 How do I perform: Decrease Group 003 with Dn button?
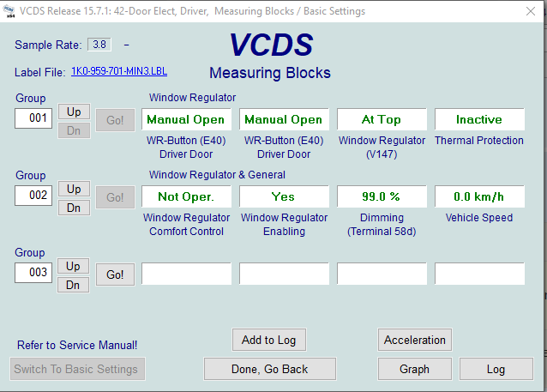(73, 285)
